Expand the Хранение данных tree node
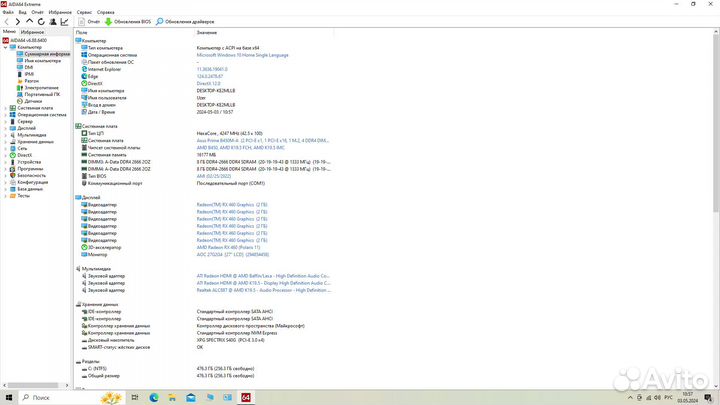 coord(5,142)
